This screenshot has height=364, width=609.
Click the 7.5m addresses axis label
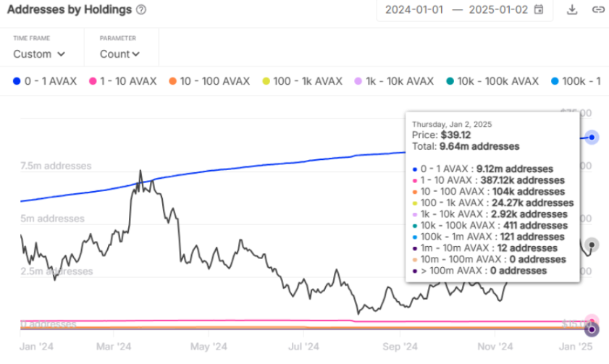[56, 166]
